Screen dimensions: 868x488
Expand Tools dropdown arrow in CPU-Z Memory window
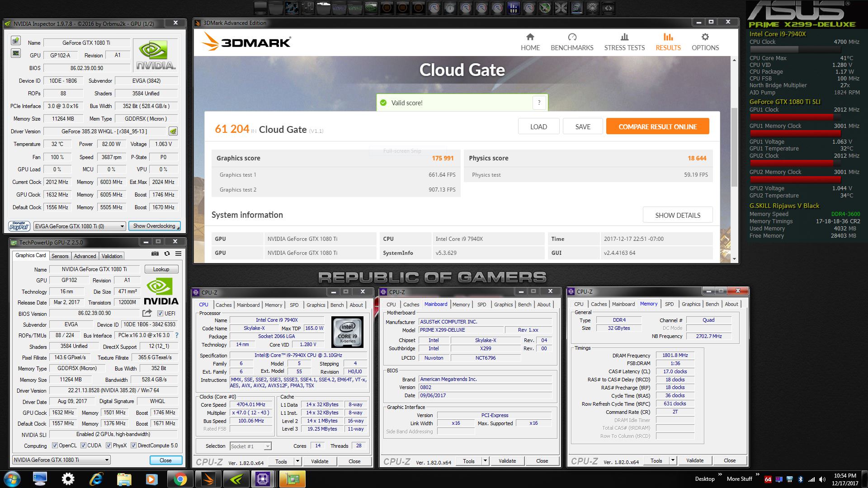click(673, 460)
